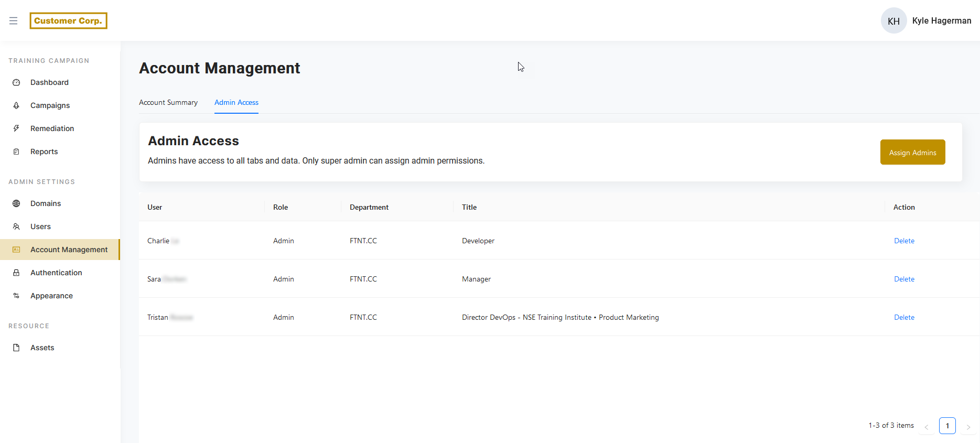Open the Kyle Hagerman profile menu
Screen dimensions: 980x443
coord(926,21)
